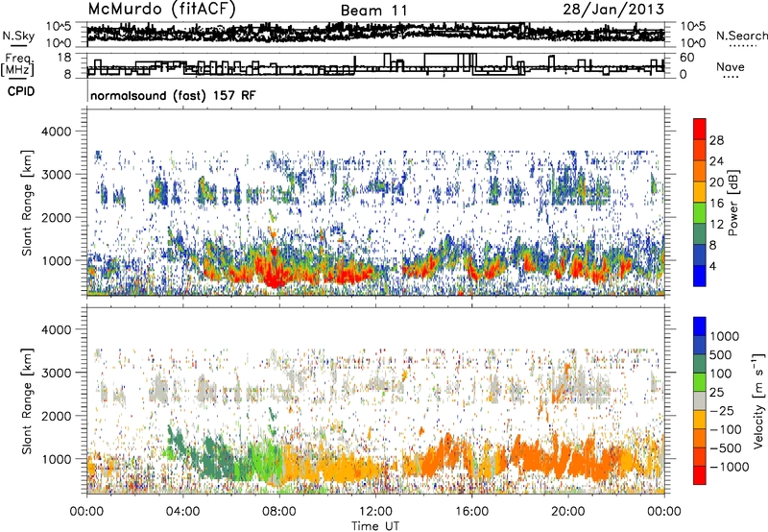Click the red top of power colorbar
This screenshot has width=768, height=532.
click(700, 129)
